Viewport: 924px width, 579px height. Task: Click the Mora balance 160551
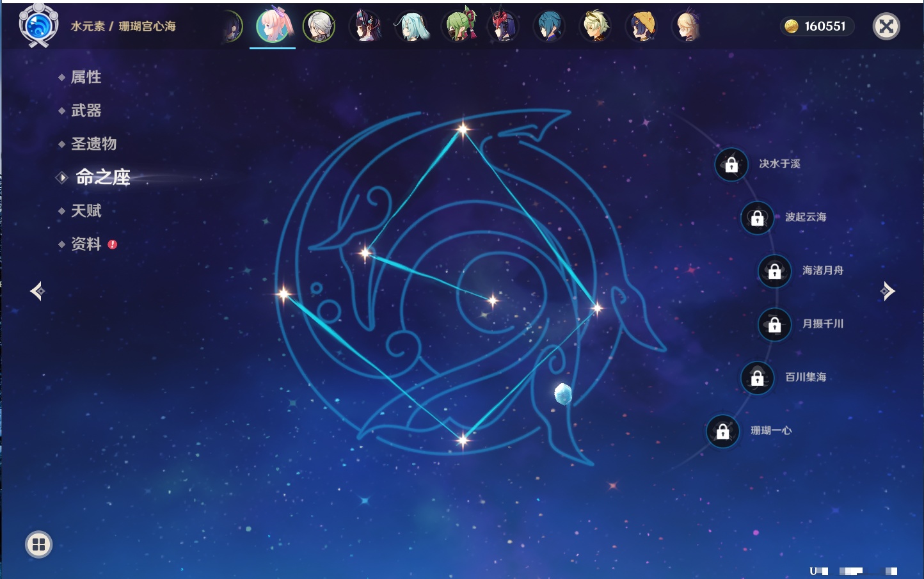(x=816, y=26)
